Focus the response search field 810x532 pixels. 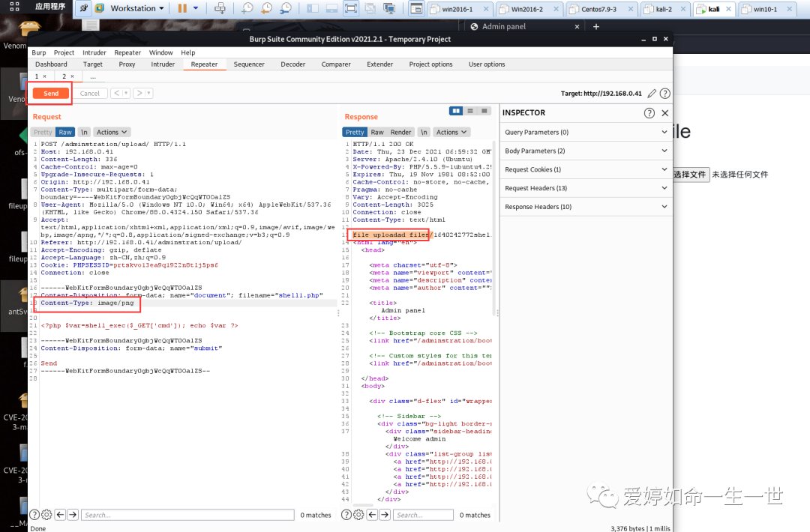[x=423, y=515]
